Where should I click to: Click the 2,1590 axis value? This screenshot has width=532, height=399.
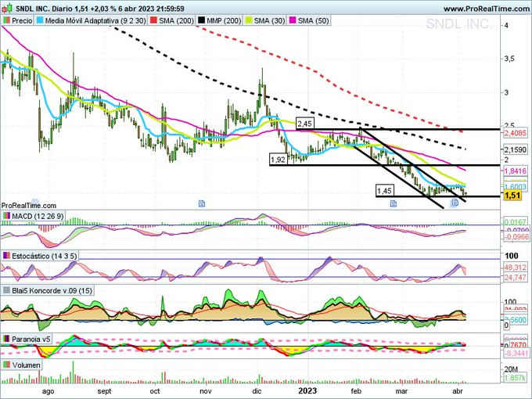coord(515,149)
